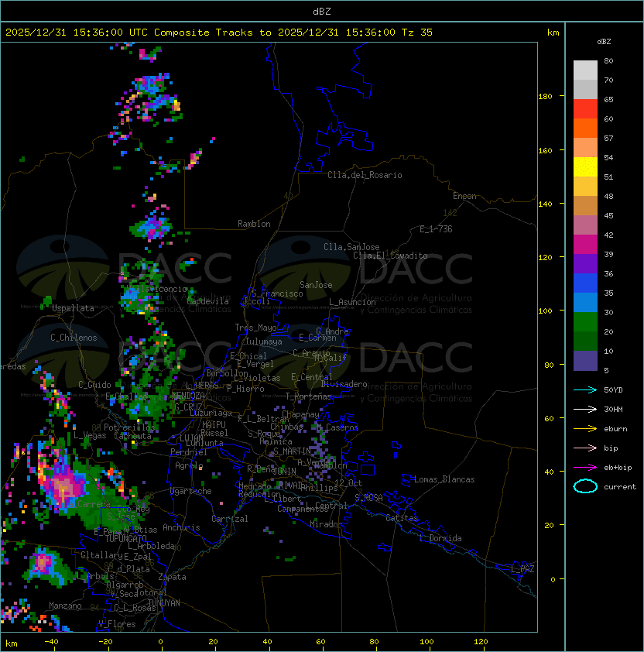Select the Clla.El_Cavadito label
Viewport: 644px width, 652px height.
tap(390, 256)
